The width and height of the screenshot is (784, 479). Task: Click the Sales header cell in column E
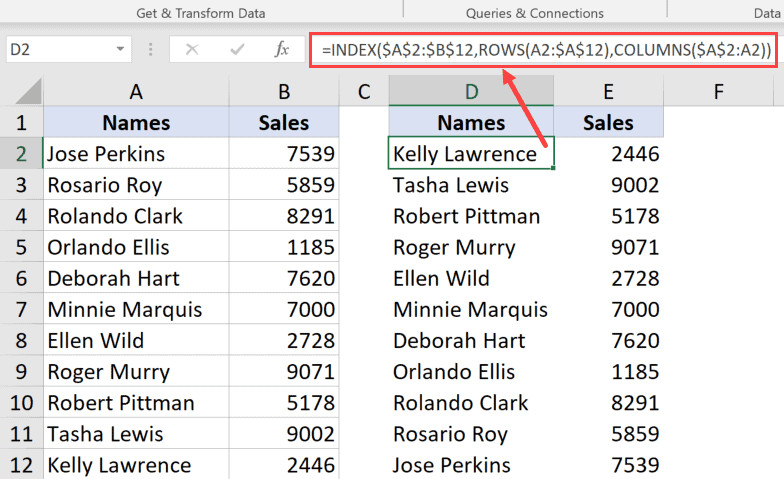coord(608,122)
